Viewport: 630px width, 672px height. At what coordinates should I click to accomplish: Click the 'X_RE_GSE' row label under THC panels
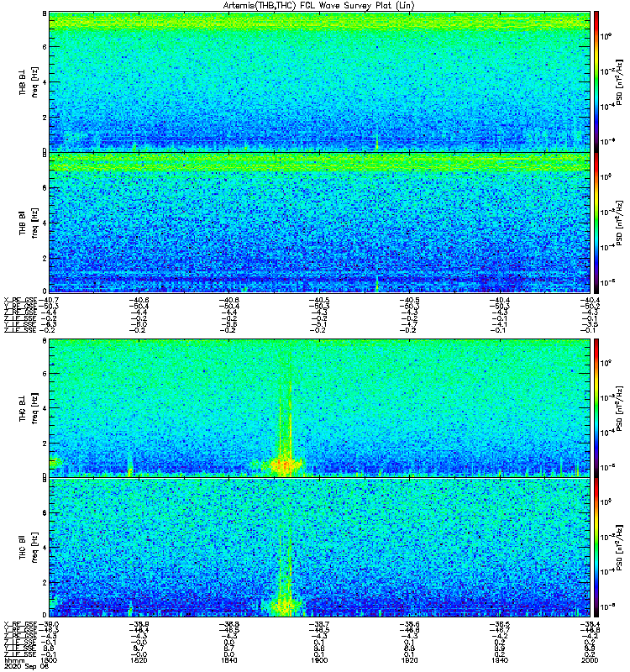pos(20,624)
